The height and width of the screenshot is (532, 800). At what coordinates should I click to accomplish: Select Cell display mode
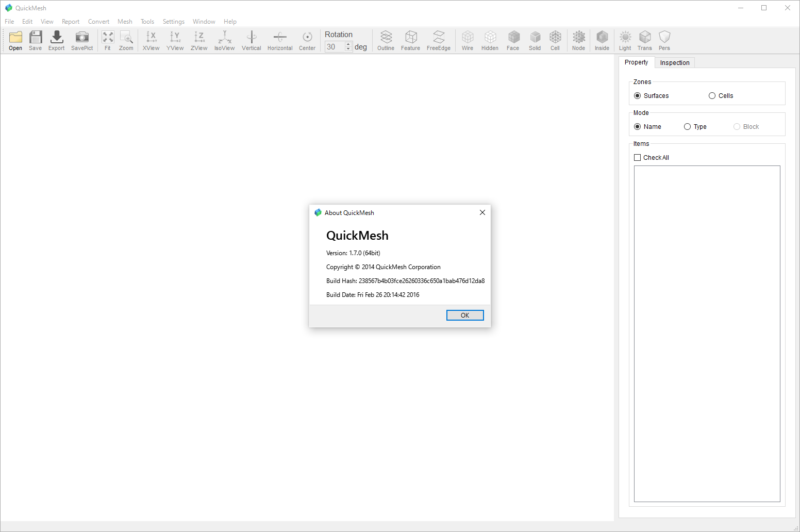coord(555,41)
